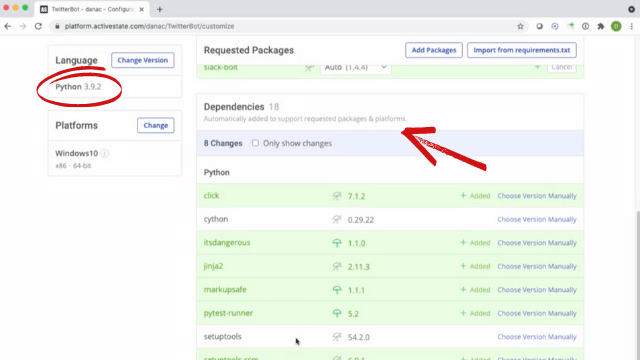This screenshot has width=640, height=360.
Task: Click green umbrella icon for pytest-runner
Action: tap(337, 313)
